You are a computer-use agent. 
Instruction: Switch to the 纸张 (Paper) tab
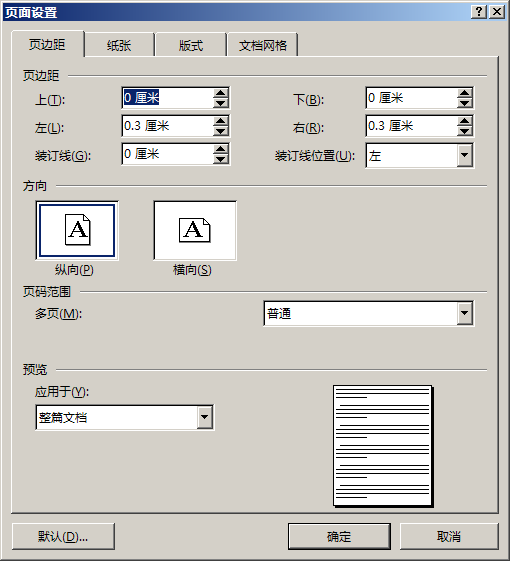point(119,45)
